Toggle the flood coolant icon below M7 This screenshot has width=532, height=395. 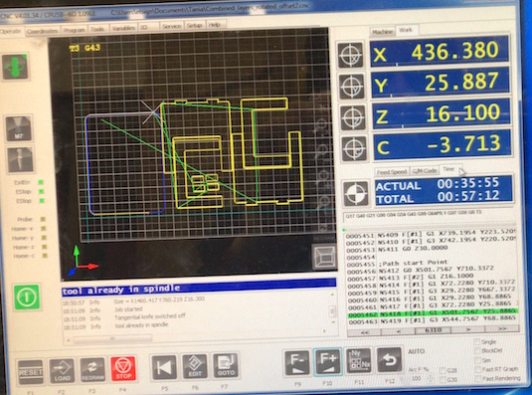click(x=20, y=159)
